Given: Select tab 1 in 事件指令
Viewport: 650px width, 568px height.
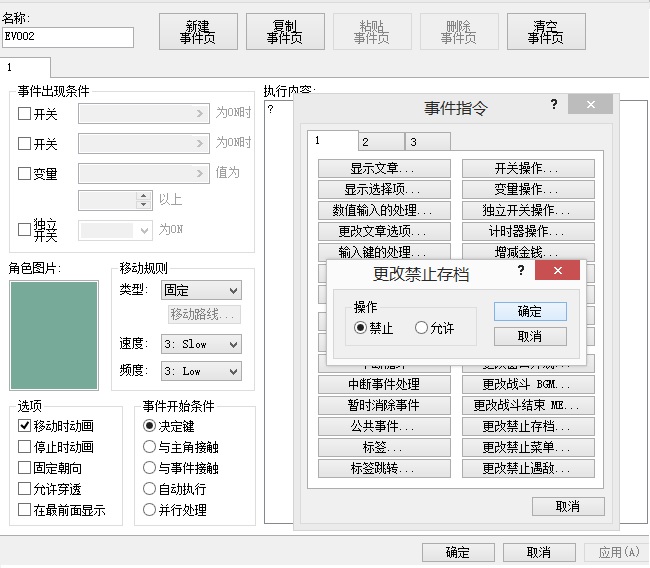Looking at the screenshot, I should click(x=333, y=141).
